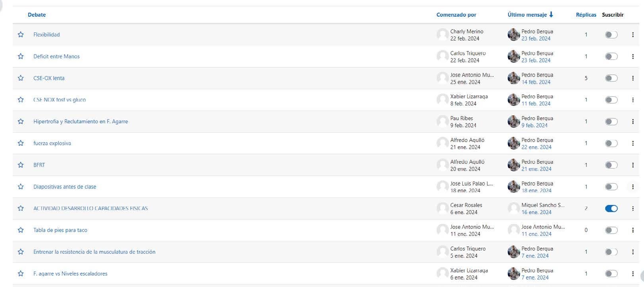Image resolution: width=644 pixels, height=287 pixels.
Task: Sort by Comenzado por column header
Action: [456, 15]
